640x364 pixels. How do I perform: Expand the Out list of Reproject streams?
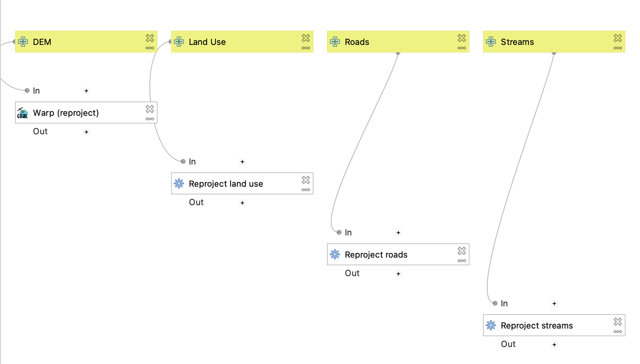tap(554, 345)
